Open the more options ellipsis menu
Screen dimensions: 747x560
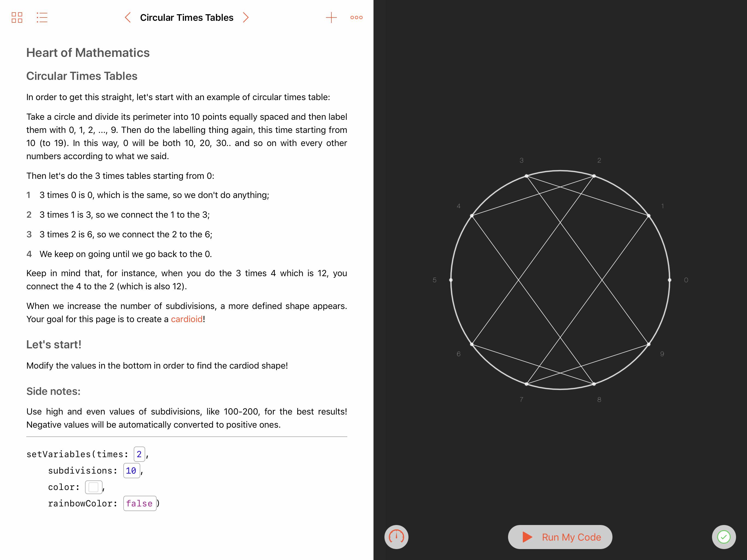coord(356,17)
